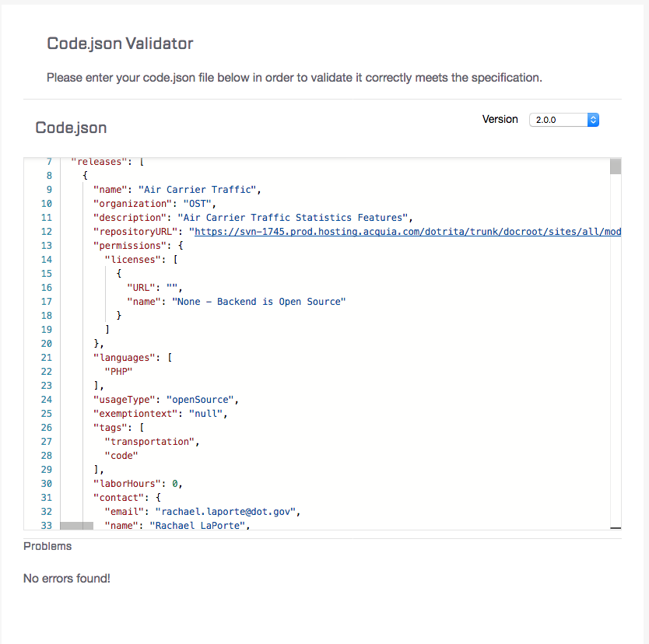
Task: Click the "transportation" tag value
Action: [x=149, y=442]
